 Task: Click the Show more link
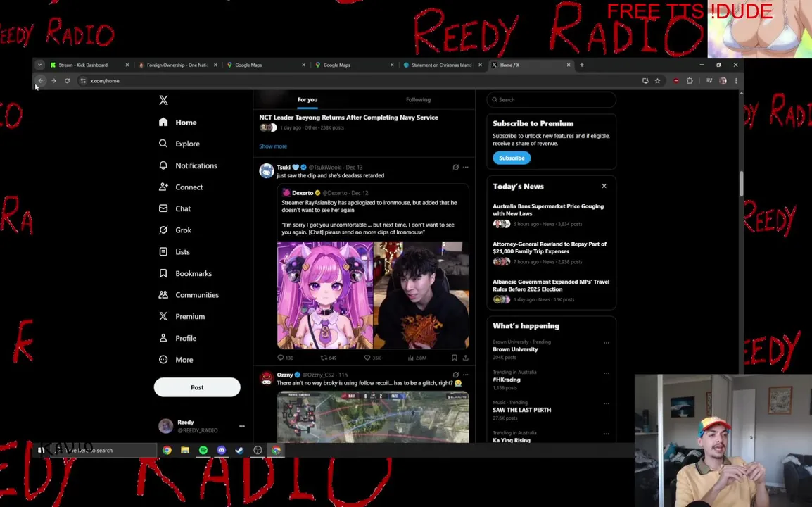click(x=273, y=146)
